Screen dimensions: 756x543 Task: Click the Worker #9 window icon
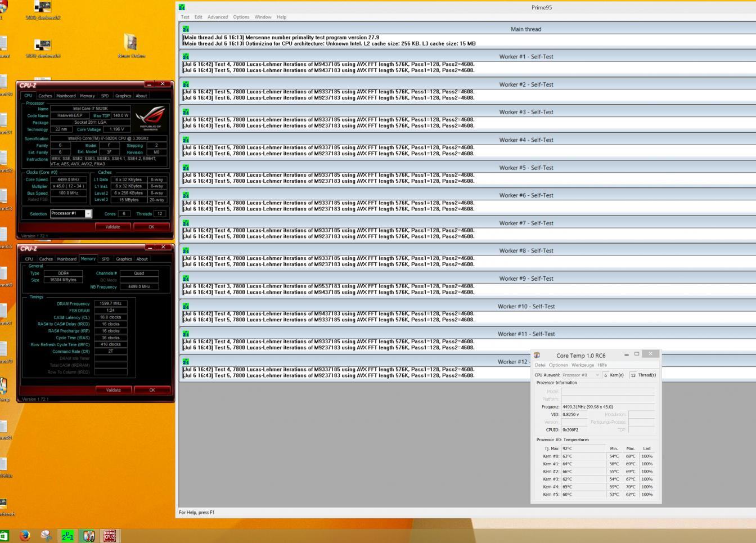click(186, 279)
